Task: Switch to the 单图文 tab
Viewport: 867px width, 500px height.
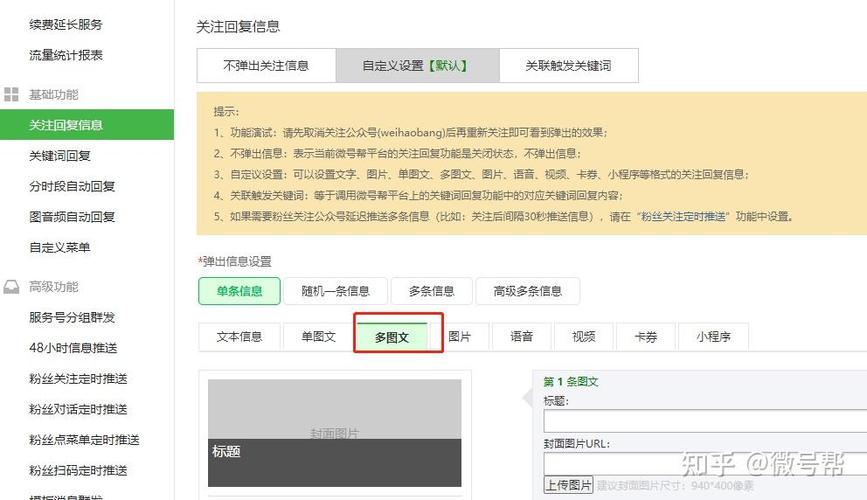Action: click(318, 336)
